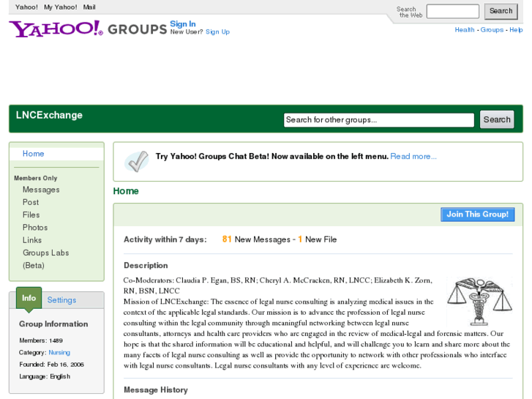Click the Search button in green banner
The height and width of the screenshot is (399, 532).
coord(497,119)
